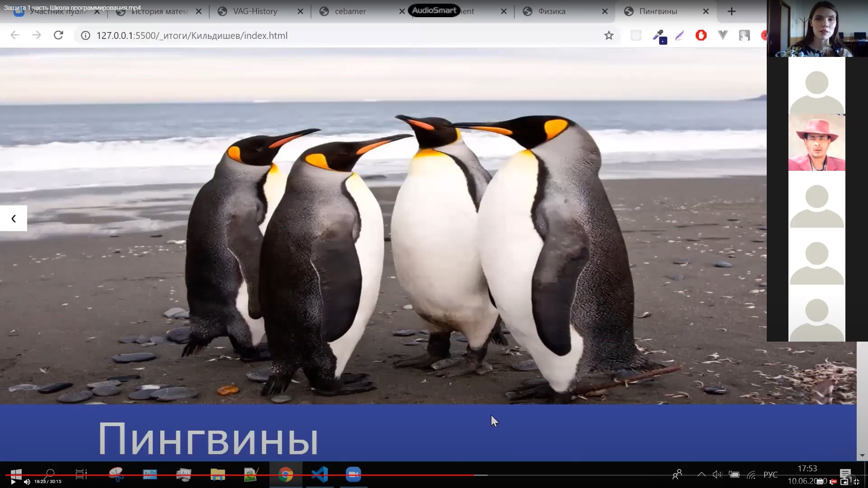
Task: Open File Explorer from the taskbar
Action: 217,474
